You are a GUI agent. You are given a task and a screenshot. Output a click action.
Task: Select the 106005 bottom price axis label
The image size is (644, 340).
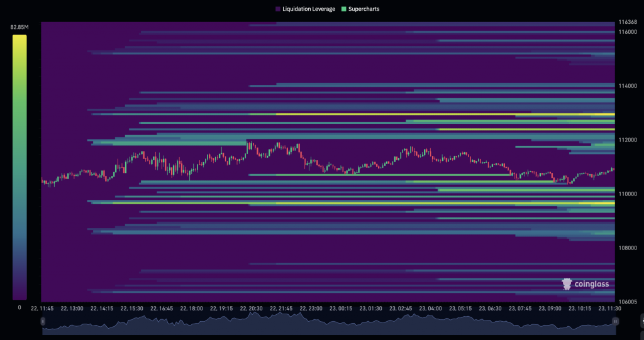point(628,302)
